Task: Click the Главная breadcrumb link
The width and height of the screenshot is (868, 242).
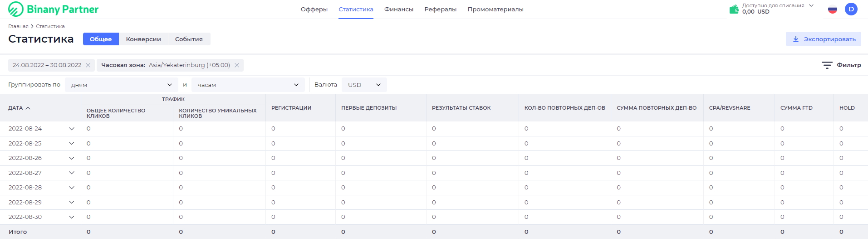Action: click(x=18, y=26)
